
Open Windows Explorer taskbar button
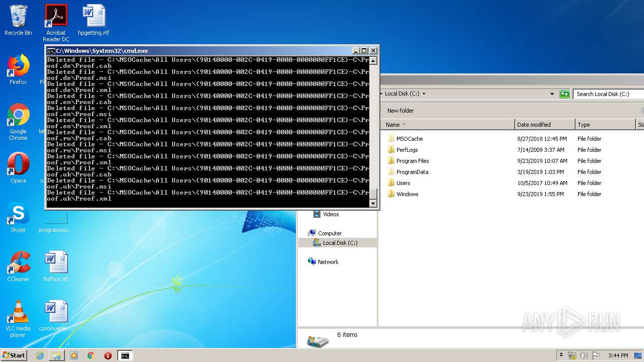pos(57,355)
